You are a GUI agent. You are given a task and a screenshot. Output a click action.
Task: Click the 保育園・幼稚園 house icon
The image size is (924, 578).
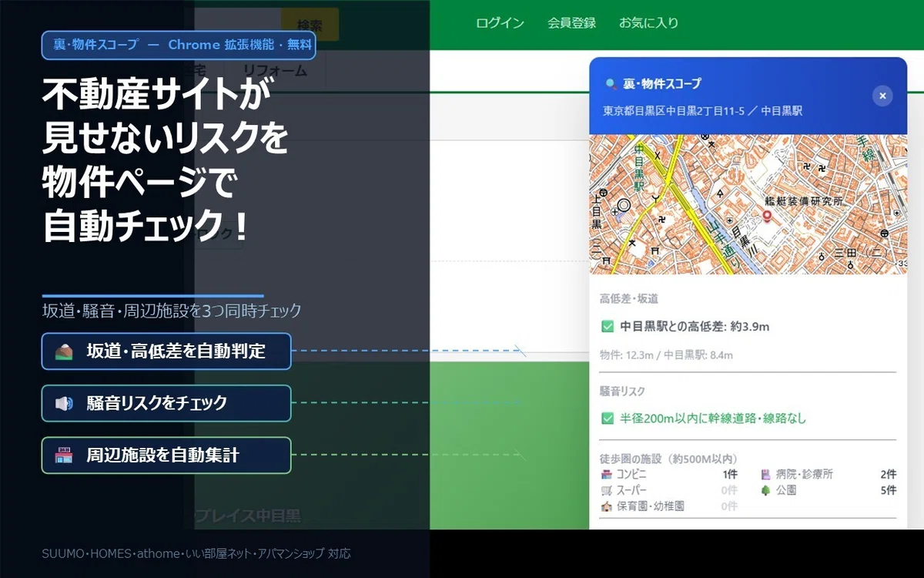click(x=607, y=506)
